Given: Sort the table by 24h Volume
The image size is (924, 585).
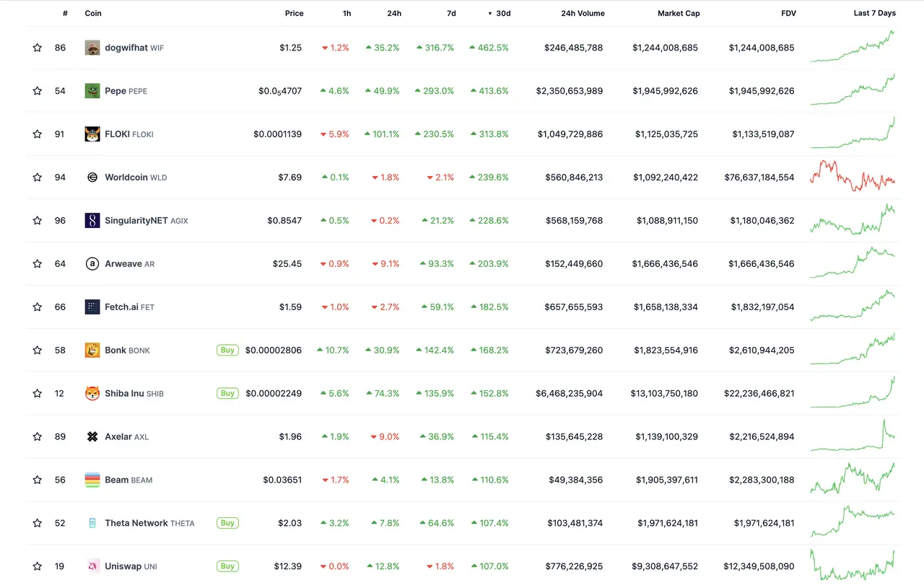Looking at the screenshot, I should tap(583, 13).
